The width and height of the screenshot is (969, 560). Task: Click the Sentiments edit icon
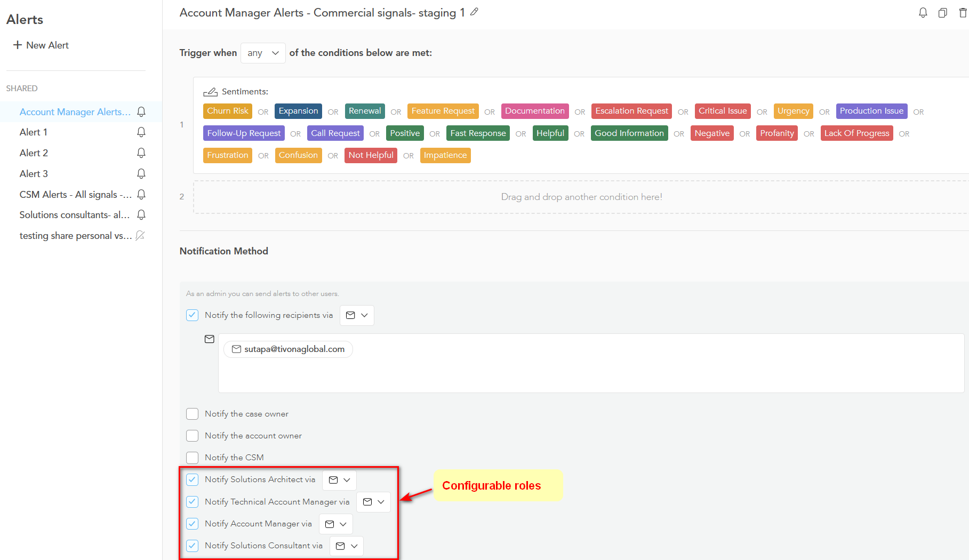coord(210,92)
